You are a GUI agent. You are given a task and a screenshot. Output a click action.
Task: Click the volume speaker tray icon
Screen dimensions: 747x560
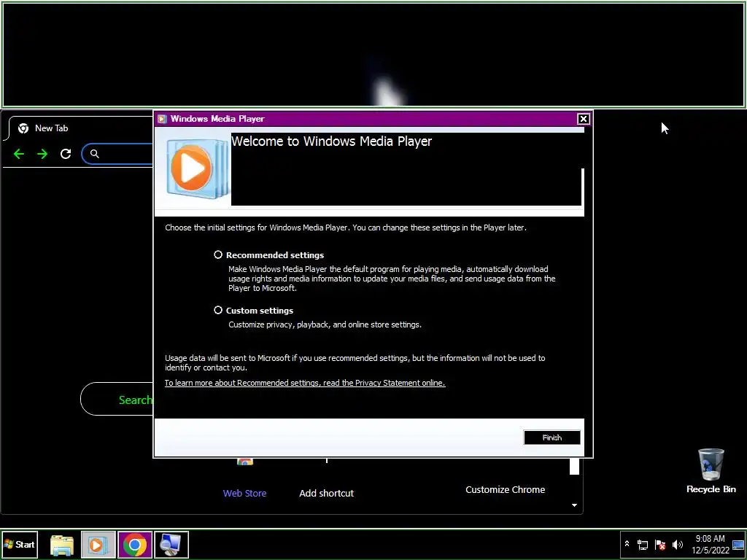[x=677, y=544]
